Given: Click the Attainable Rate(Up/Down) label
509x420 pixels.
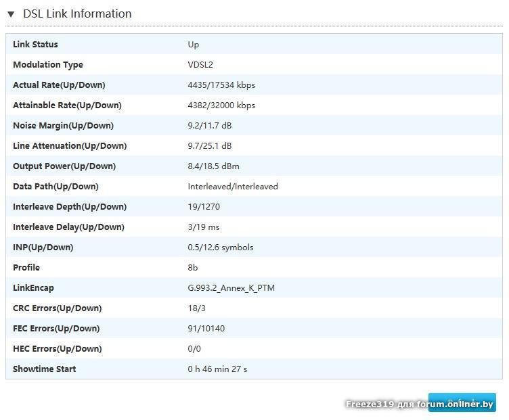Looking at the screenshot, I should pos(67,106).
